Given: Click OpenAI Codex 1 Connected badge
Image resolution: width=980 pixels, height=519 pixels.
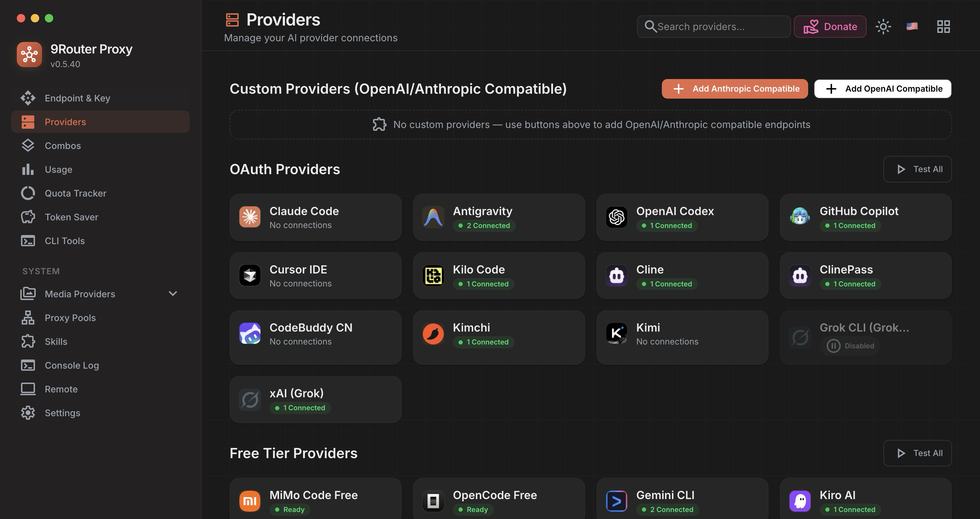Looking at the screenshot, I should pyautogui.click(x=666, y=226).
